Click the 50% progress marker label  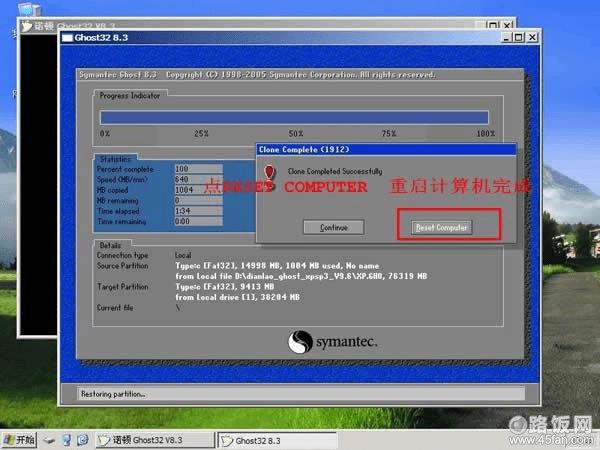click(296, 134)
